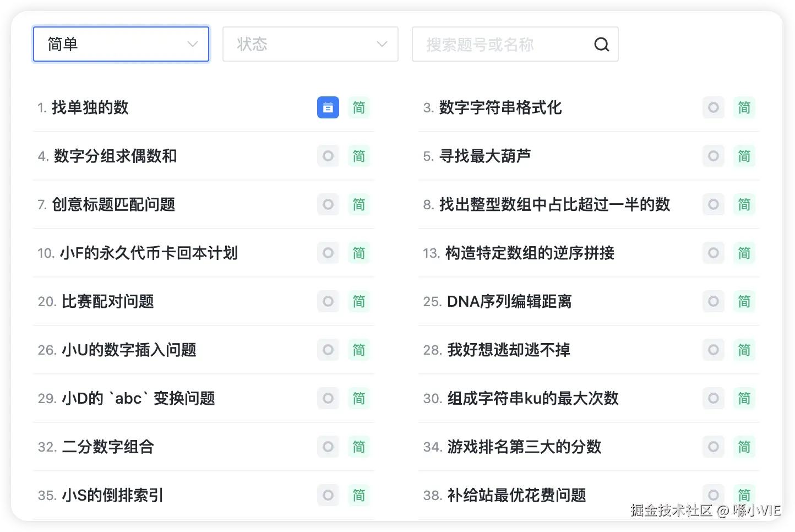
Task: Open problem 找单独的数
Action: (90, 107)
